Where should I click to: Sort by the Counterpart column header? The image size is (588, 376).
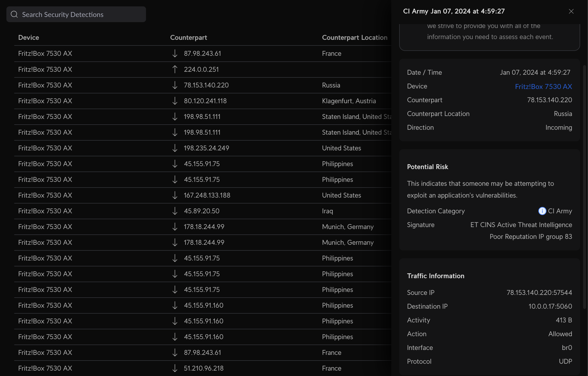(x=189, y=37)
